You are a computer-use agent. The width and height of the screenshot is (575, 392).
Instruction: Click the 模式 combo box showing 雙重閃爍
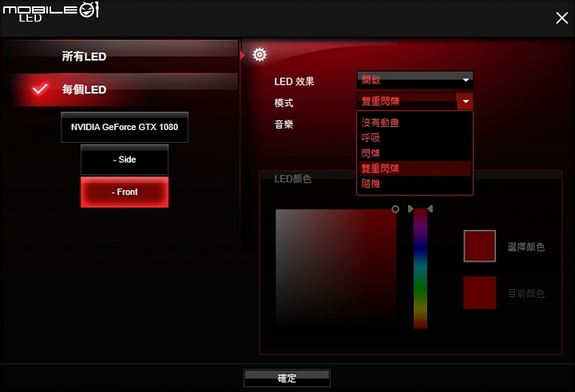click(x=414, y=101)
